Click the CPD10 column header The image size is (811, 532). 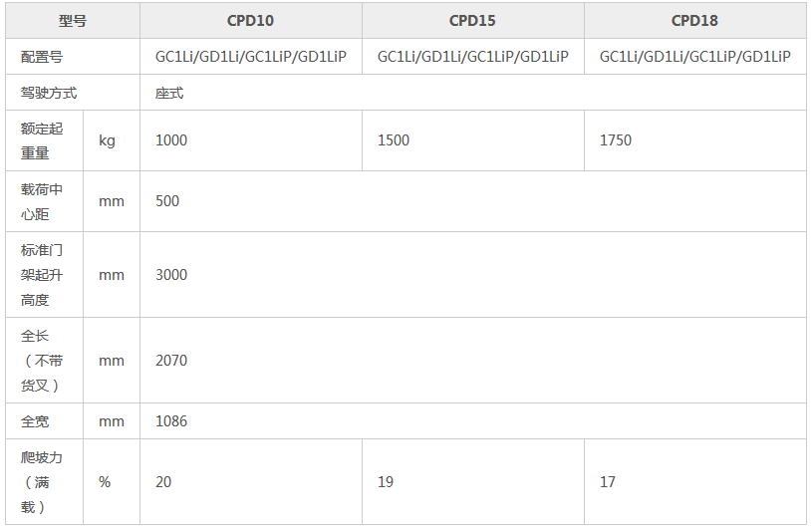pos(250,20)
